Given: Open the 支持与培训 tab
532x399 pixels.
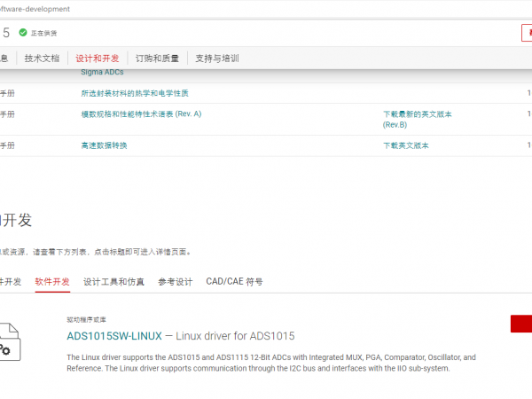Looking at the screenshot, I should click(217, 59).
